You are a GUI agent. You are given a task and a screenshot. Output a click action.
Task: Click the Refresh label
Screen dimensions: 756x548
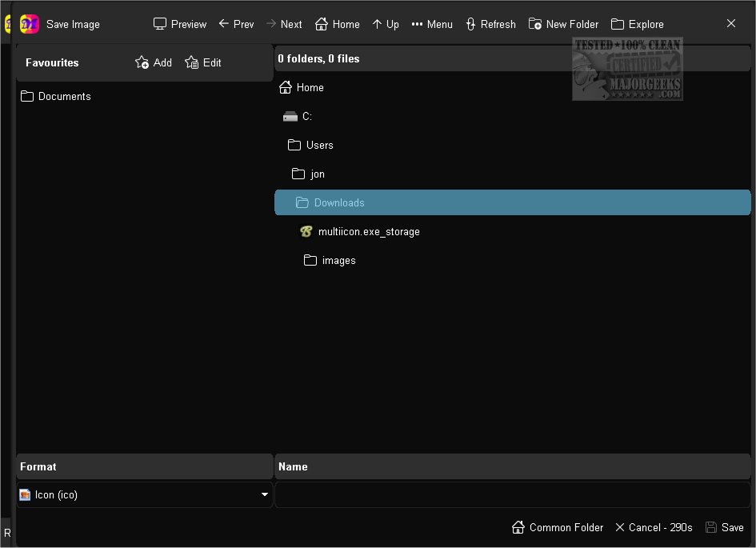(498, 24)
